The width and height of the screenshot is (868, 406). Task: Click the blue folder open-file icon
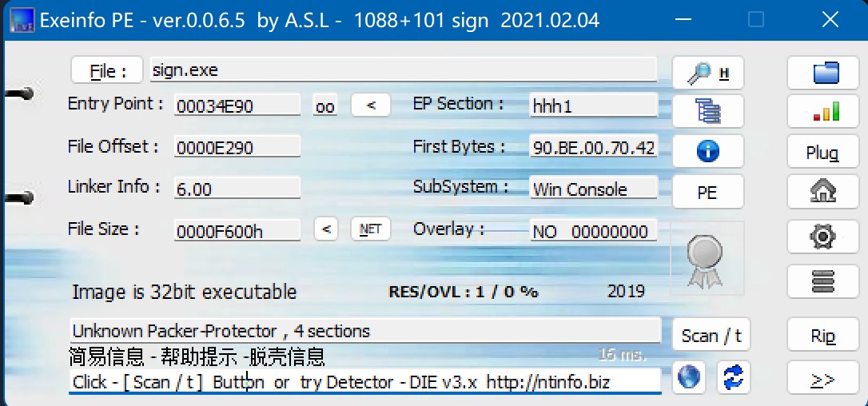coord(823,73)
